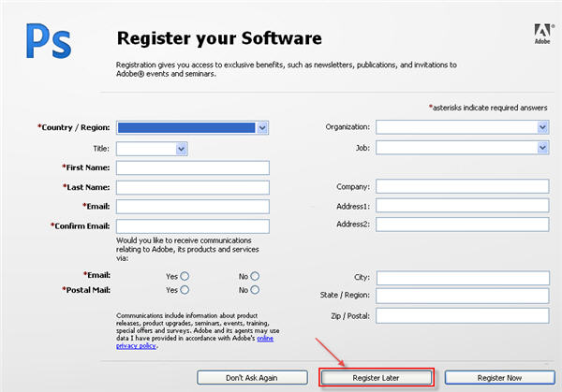Choose No for Email communications
Viewport: 562px width, 392px height.
click(x=255, y=276)
